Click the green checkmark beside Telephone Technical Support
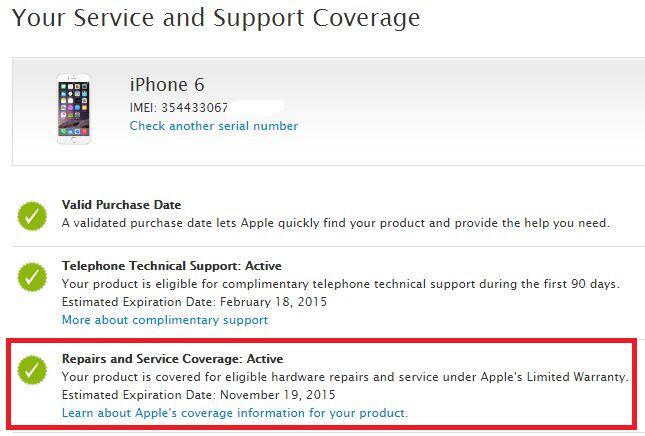The image size is (645, 436). [32, 276]
